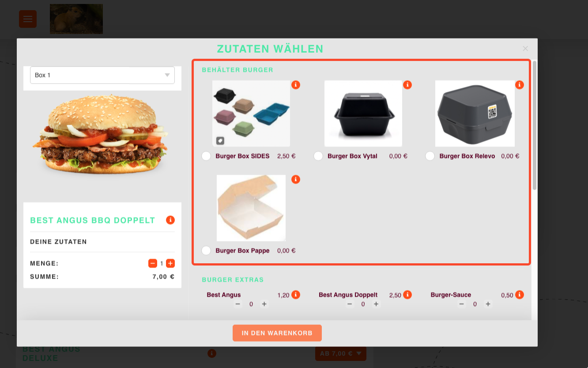Screen dimensions: 588x368
Task: Select Burger Box Pappe radio button
Action: [x=206, y=250]
